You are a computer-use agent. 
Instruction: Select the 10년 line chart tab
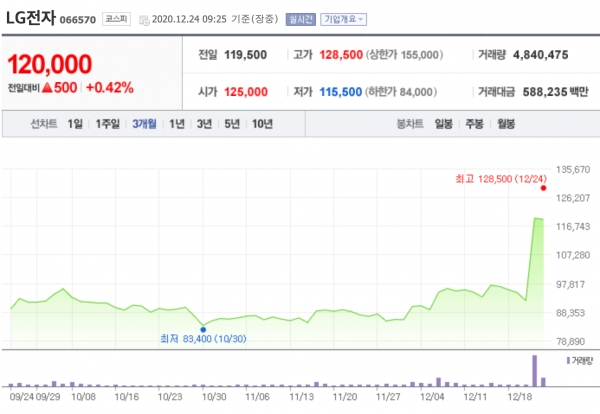[262, 124]
